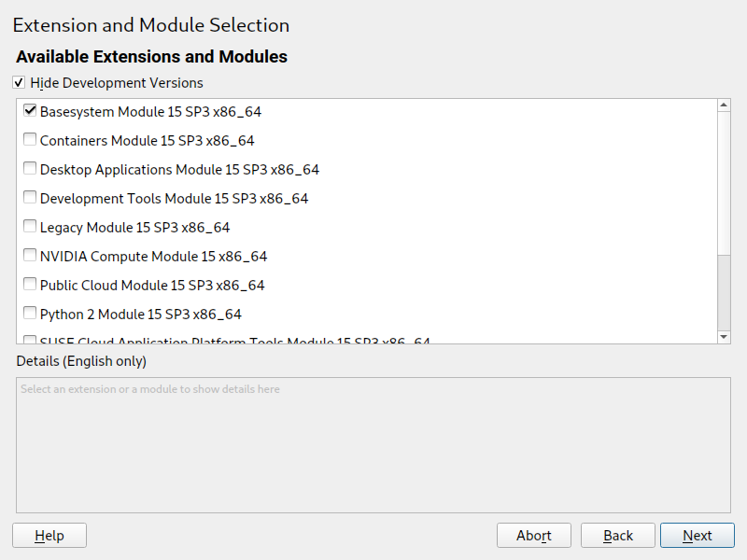Open the Help dialog
The image size is (747, 560).
click(x=49, y=536)
